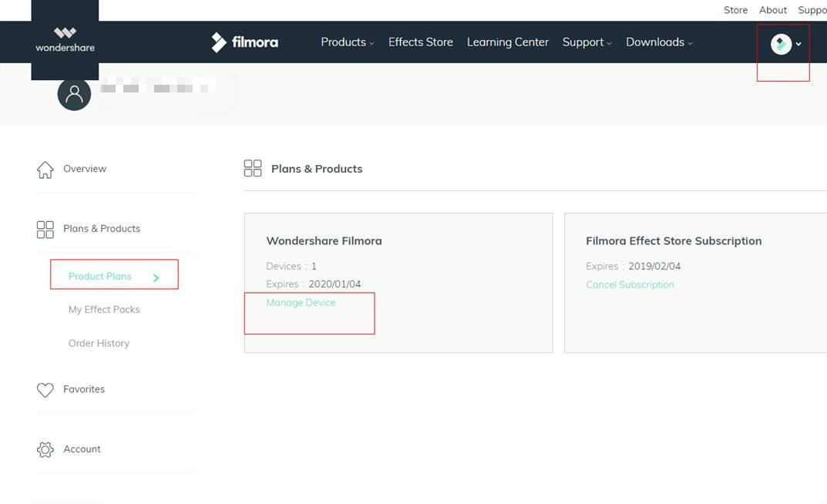View Order History in the sidebar
The image size is (827, 504).
pyautogui.click(x=99, y=343)
